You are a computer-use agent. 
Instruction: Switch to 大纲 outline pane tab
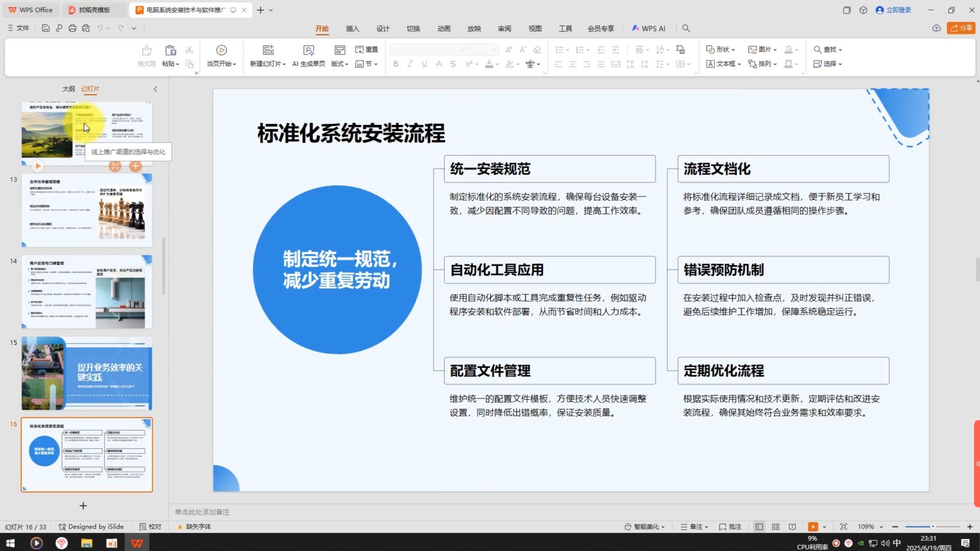pos(69,89)
